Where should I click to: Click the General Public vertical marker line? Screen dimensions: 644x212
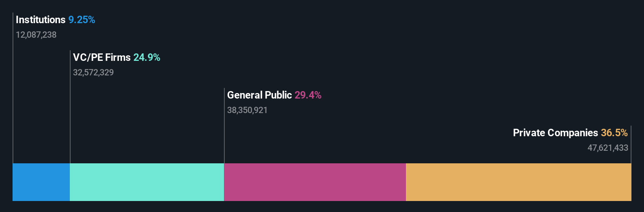(x=224, y=126)
